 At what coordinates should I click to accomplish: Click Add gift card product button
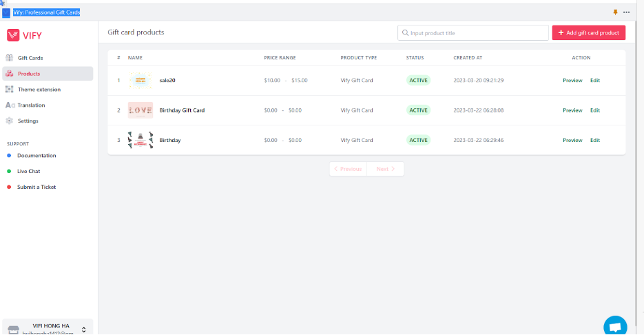(588, 32)
